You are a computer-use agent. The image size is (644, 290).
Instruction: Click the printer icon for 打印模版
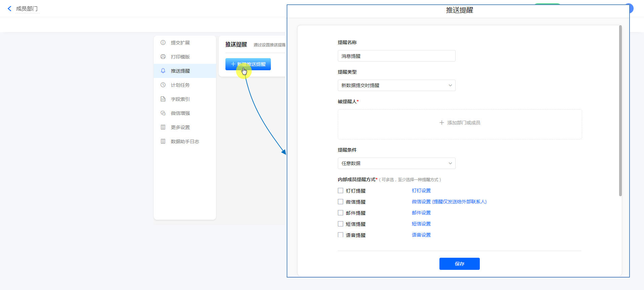[x=163, y=57]
